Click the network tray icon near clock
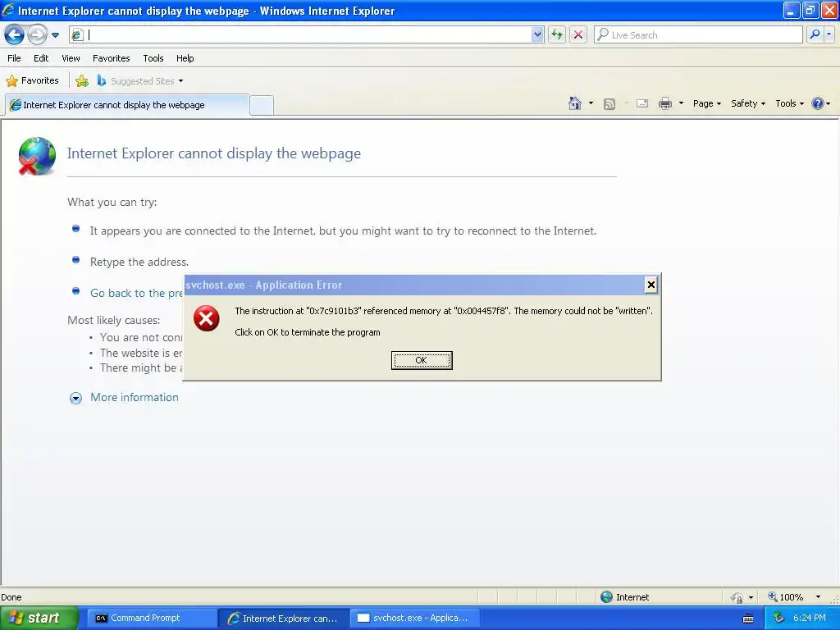 779,619
